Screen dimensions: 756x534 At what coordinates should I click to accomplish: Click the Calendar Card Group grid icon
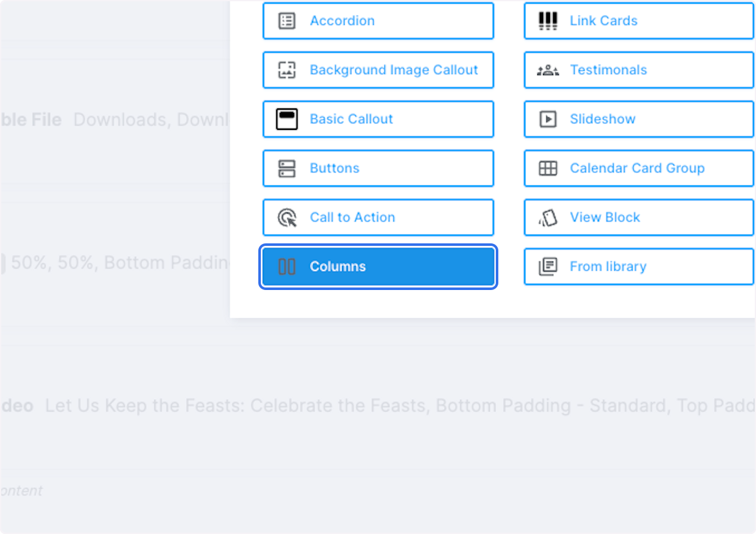pos(547,168)
